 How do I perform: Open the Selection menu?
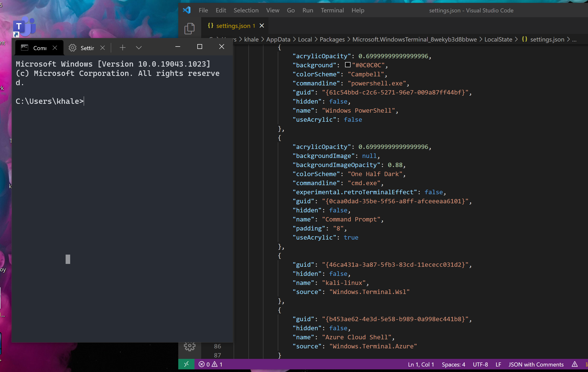246,10
